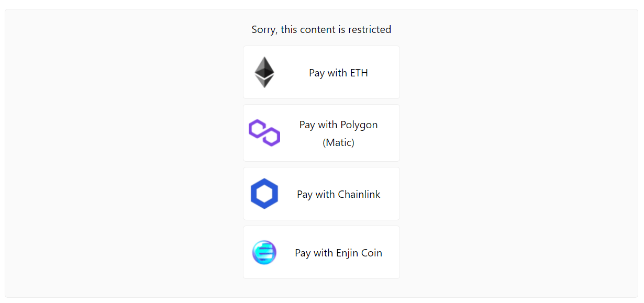The width and height of the screenshot is (644, 303).
Task: Click the 'Sorry, this content is restricted' message
Action: point(321,29)
